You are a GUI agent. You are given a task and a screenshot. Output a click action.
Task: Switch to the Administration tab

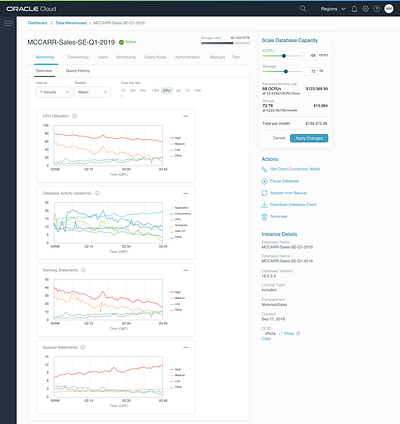(x=188, y=57)
